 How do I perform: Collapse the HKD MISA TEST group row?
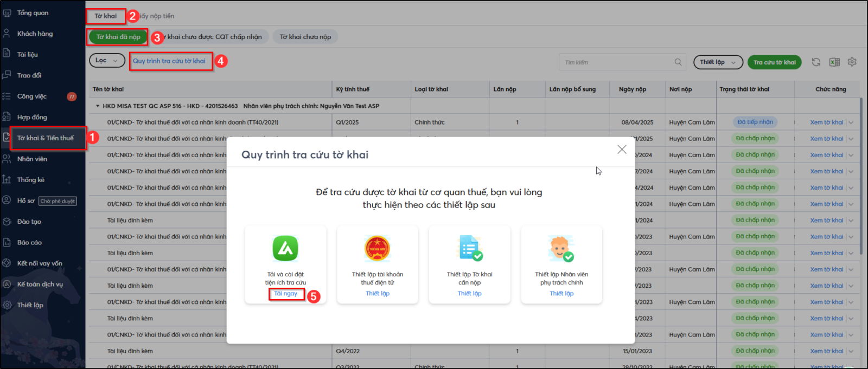pyautogui.click(x=98, y=106)
